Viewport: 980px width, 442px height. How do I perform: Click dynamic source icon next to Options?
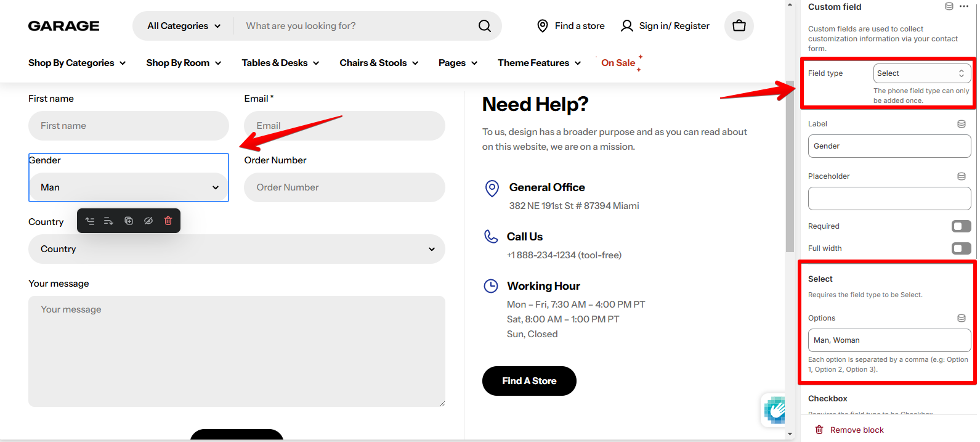pyautogui.click(x=962, y=318)
